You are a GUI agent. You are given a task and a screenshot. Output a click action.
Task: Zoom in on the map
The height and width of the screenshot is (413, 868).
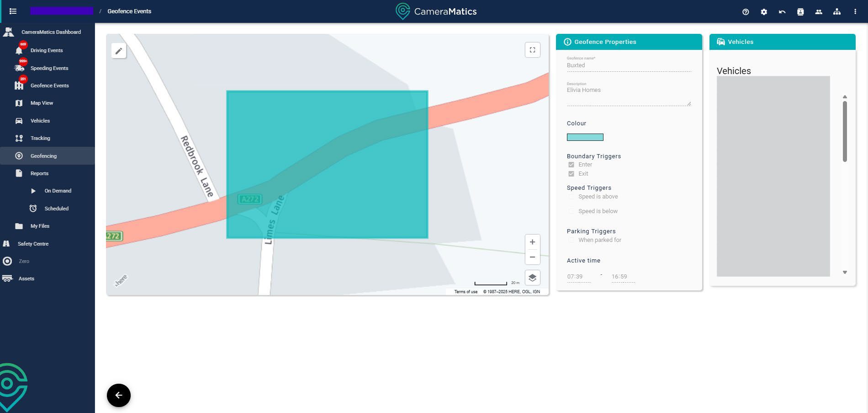[x=532, y=242]
